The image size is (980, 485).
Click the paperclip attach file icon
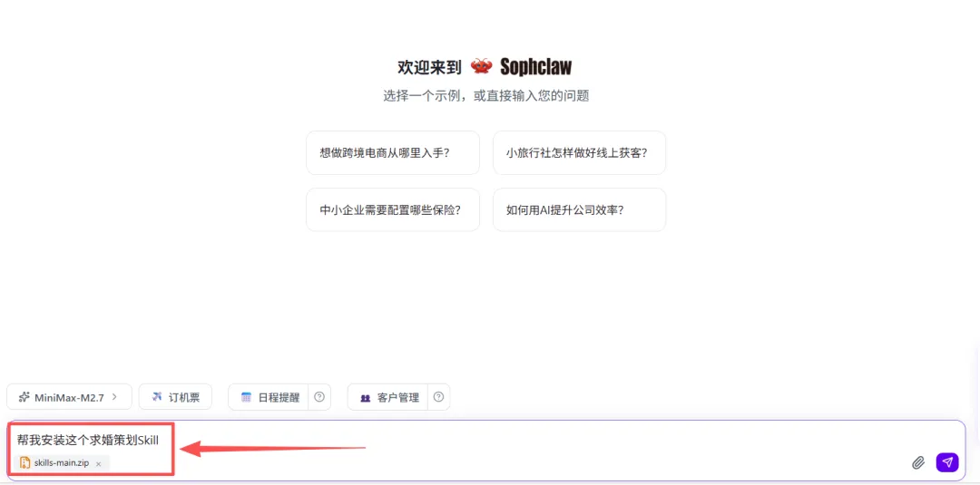[x=917, y=462]
